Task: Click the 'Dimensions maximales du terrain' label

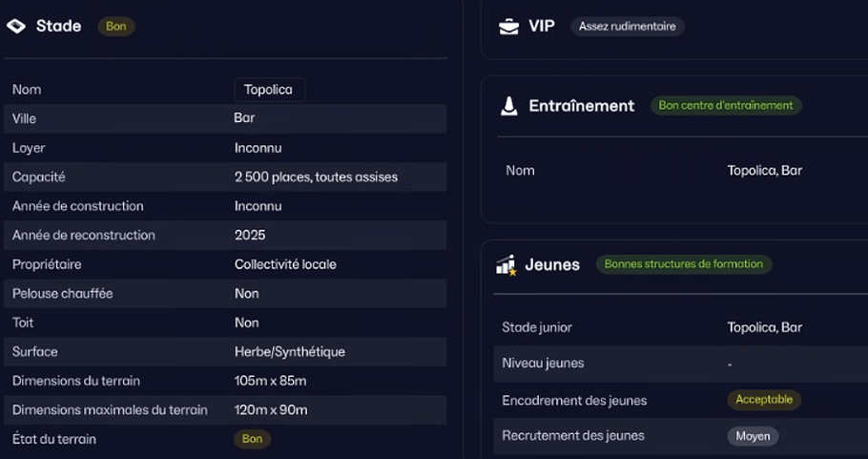Action: click(110, 410)
